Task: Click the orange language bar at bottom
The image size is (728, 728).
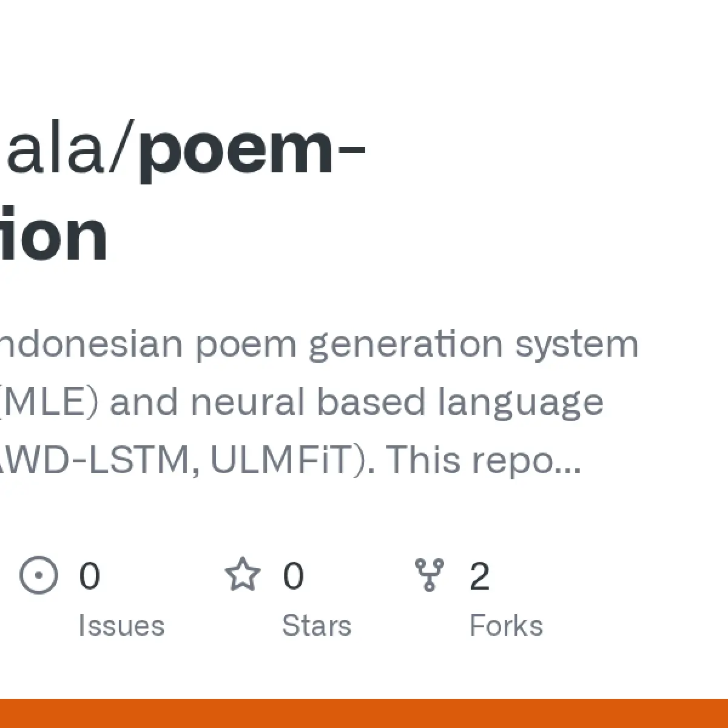Action: [x=364, y=713]
